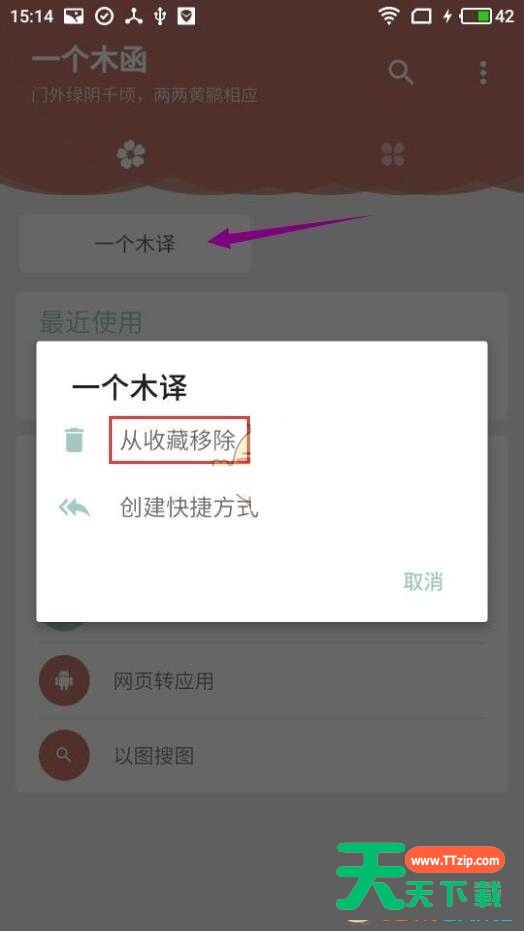Screen dimensions: 524x931
Task: Open the three-dot overflow menu
Action: pos(483,72)
